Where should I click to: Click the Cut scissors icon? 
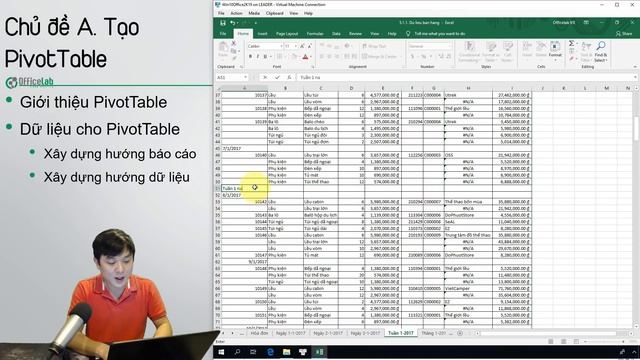click(233, 43)
